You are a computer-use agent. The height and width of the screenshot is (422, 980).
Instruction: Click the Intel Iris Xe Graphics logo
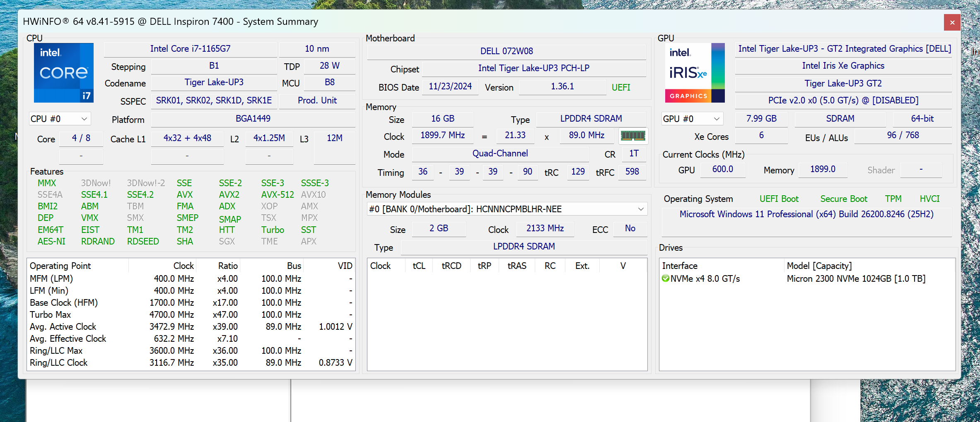(695, 73)
